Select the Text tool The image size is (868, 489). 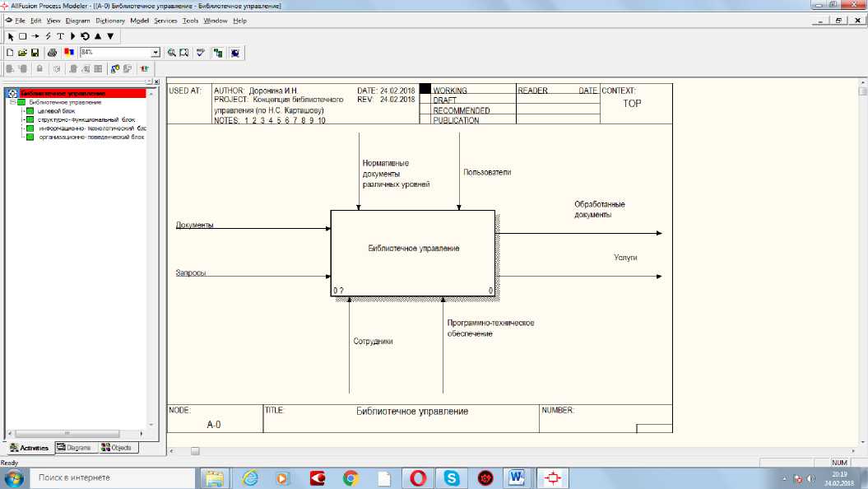pos(60,36)
